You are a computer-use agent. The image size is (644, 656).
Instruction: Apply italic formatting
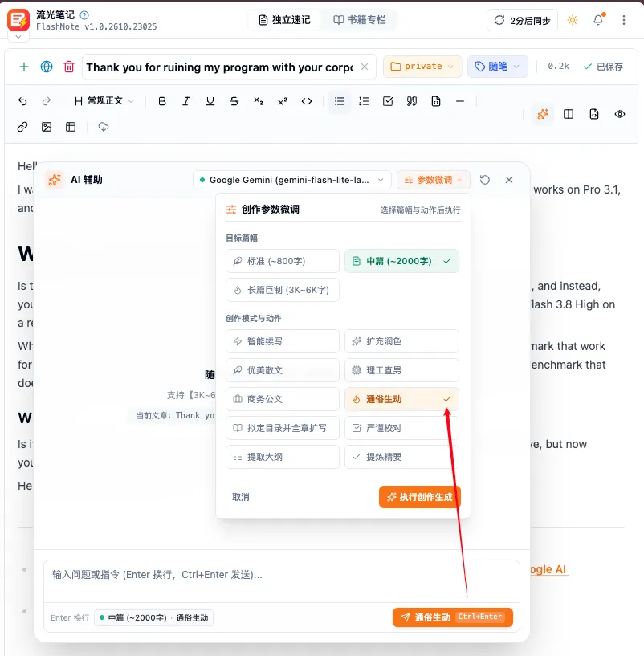point(186,101)
